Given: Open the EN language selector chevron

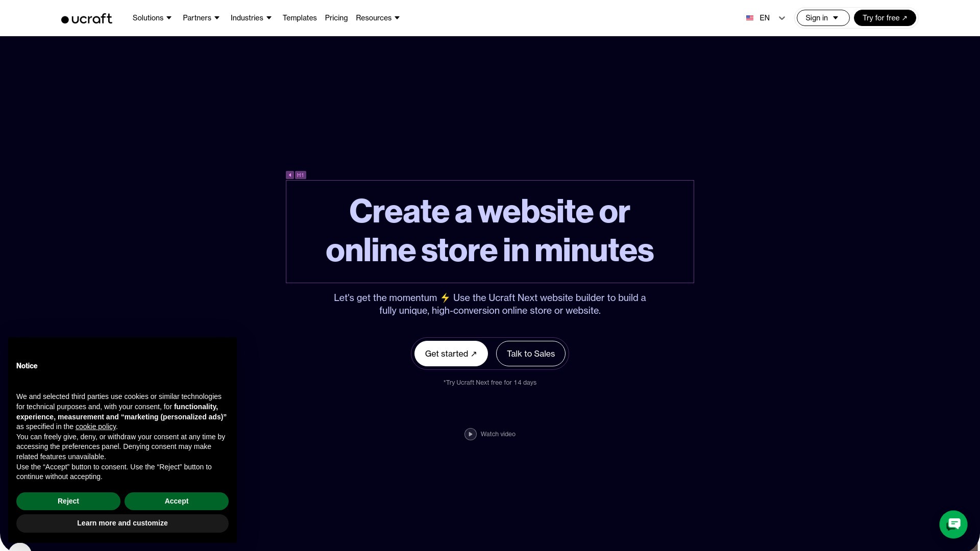Looking at the screenshot, I should click(x=781, y=18).
